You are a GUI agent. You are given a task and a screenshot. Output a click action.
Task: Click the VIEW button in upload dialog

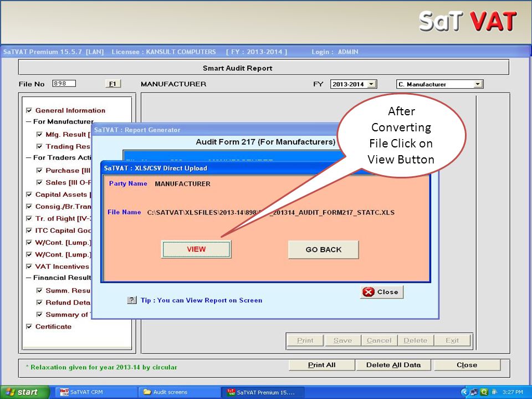click(196, 249)
